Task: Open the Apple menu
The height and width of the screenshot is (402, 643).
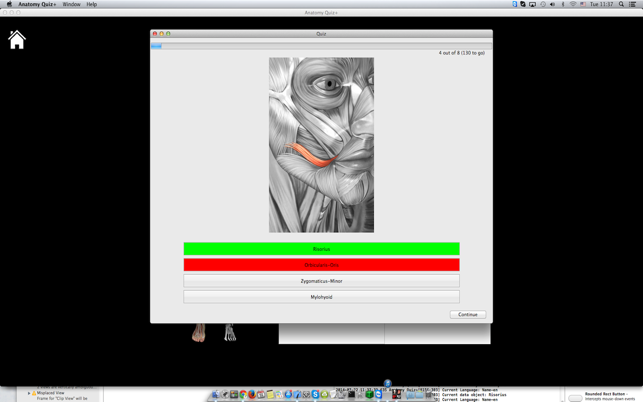Action: 9,4
